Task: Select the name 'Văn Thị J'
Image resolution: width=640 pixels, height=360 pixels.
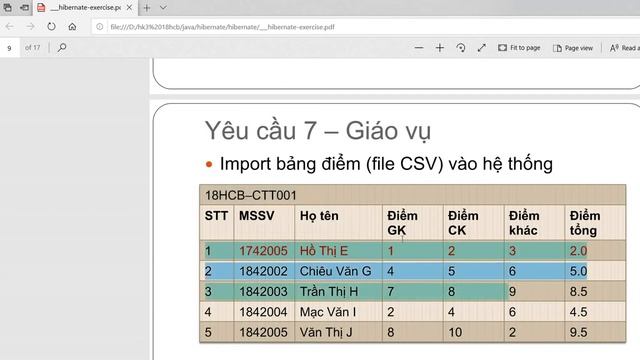Action: 326,332
